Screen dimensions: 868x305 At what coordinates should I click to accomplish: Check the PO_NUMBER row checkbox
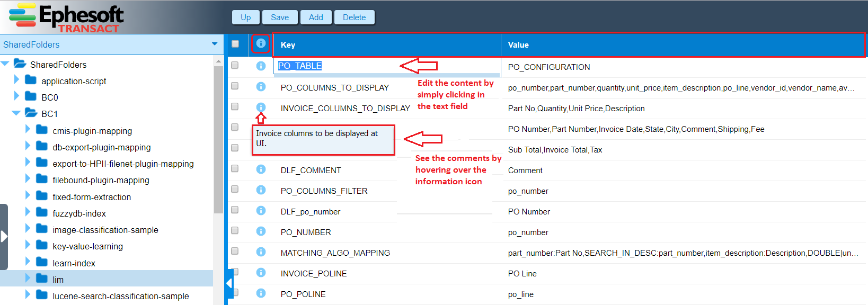235,230
